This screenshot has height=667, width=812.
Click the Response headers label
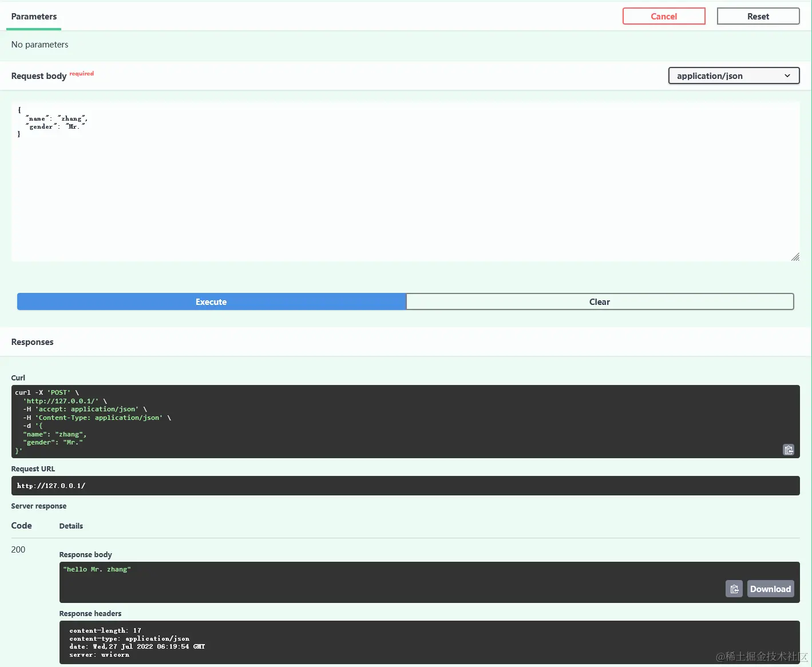click(90, 613)
